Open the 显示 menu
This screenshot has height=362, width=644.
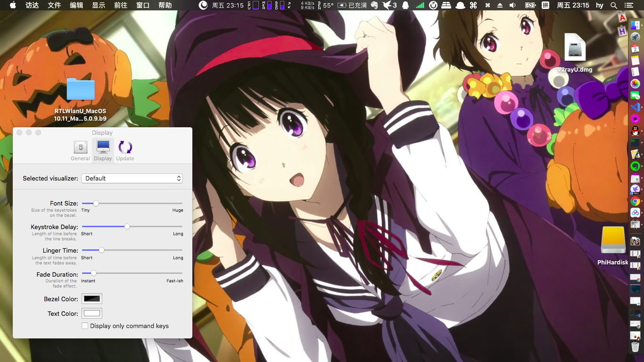tap(99, 5)
